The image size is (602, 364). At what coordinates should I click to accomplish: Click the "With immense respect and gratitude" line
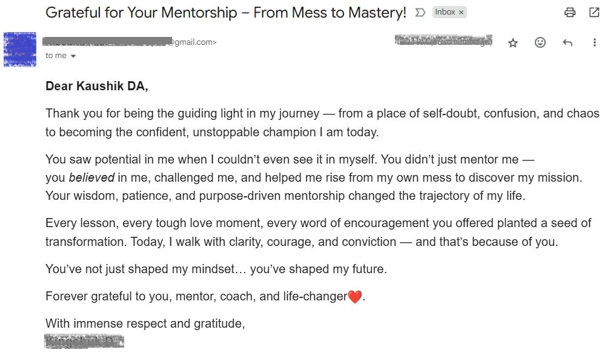145,323
